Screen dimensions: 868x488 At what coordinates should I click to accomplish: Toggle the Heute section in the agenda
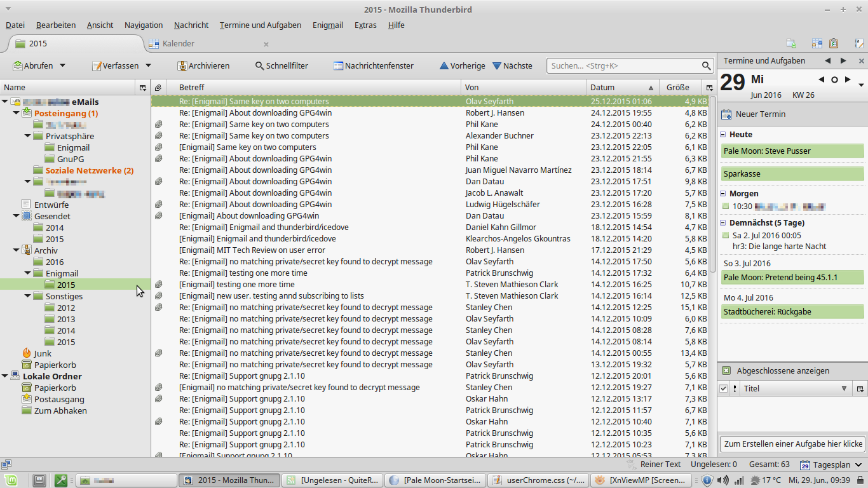tap(723, 135)
